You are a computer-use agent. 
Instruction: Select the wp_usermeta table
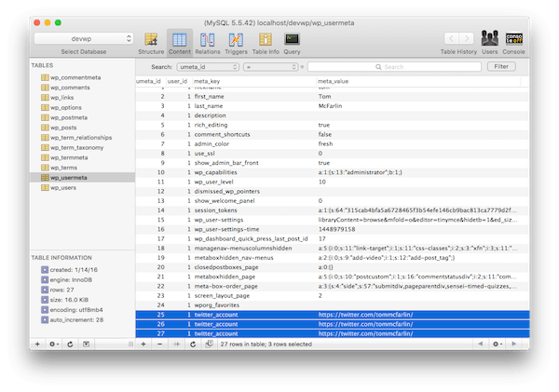pos(82,178)
